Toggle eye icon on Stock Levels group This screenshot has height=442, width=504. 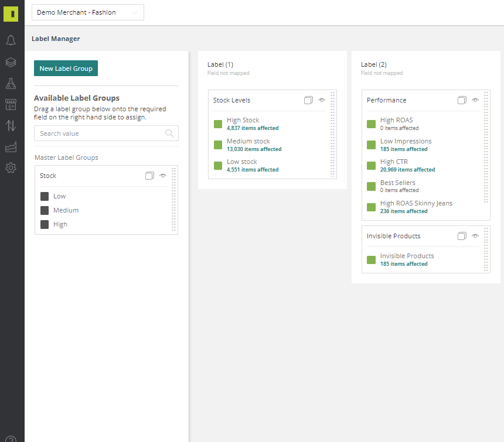(322, 100)
